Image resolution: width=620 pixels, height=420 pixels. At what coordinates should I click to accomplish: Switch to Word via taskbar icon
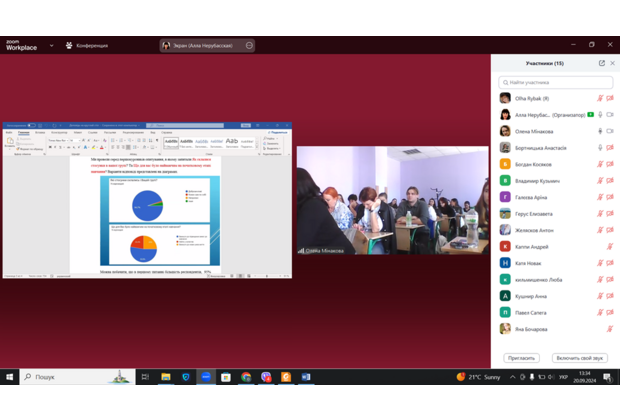click(x=306, y=377)
